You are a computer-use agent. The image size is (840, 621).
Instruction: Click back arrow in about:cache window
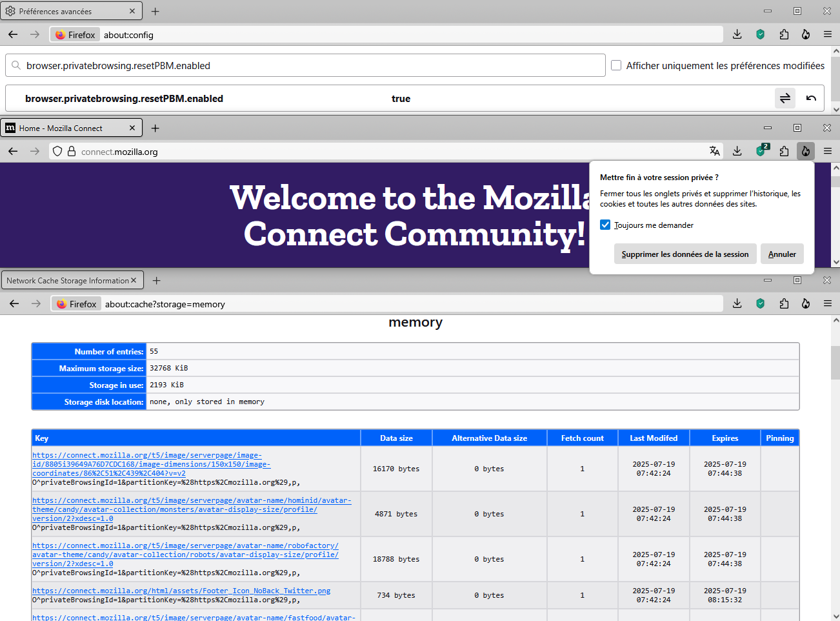14,303
